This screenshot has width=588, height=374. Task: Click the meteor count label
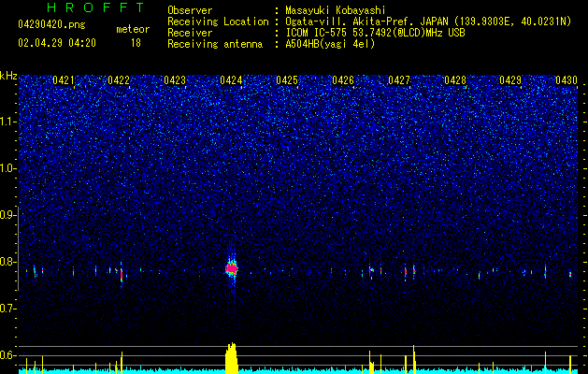(133, 29)
